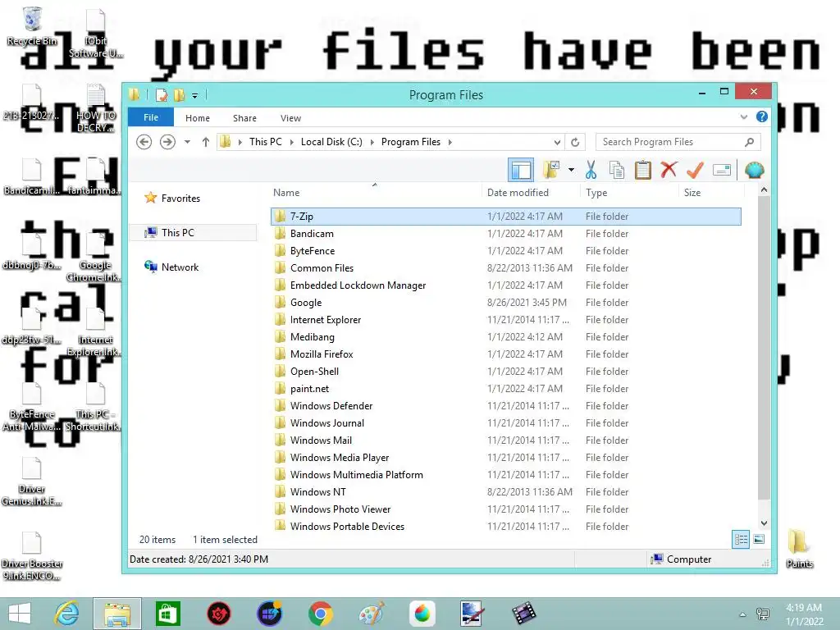Click the New Folder icon in the title bar
The width and height of the screenshot is (840, 630).
179,95
